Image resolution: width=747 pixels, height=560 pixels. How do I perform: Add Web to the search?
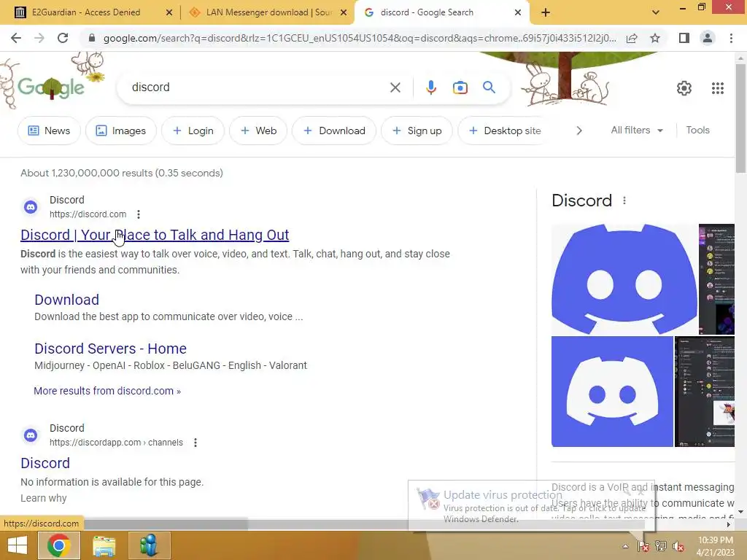258,131
